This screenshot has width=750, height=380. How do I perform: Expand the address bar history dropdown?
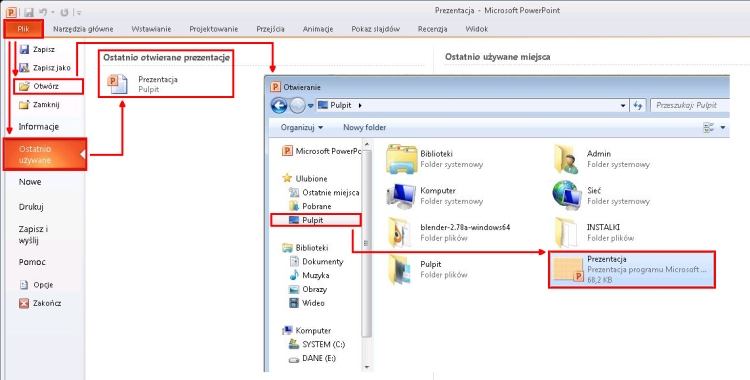coord(622,105)
